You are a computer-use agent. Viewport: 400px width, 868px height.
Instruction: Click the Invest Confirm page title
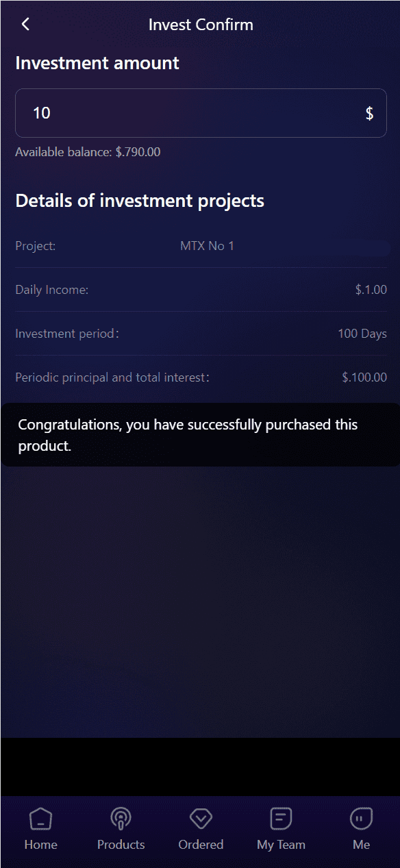pyautogui.click(x=201, y=25)
